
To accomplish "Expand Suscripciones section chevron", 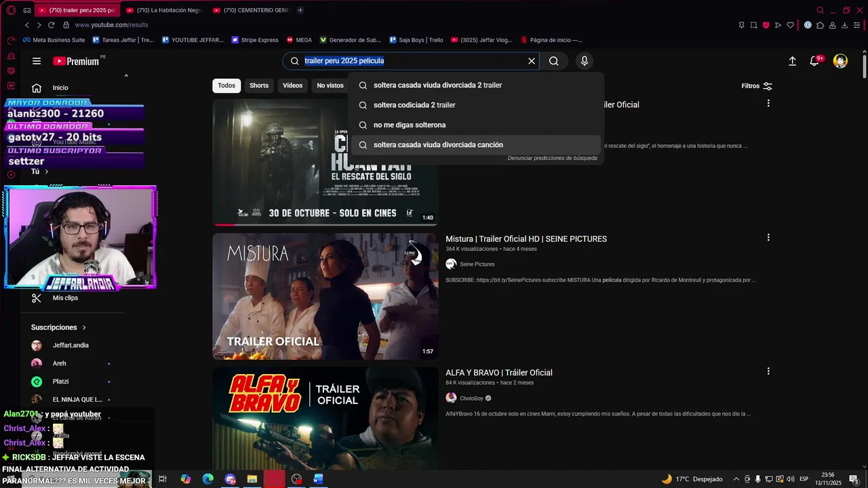I will [84, 327].
